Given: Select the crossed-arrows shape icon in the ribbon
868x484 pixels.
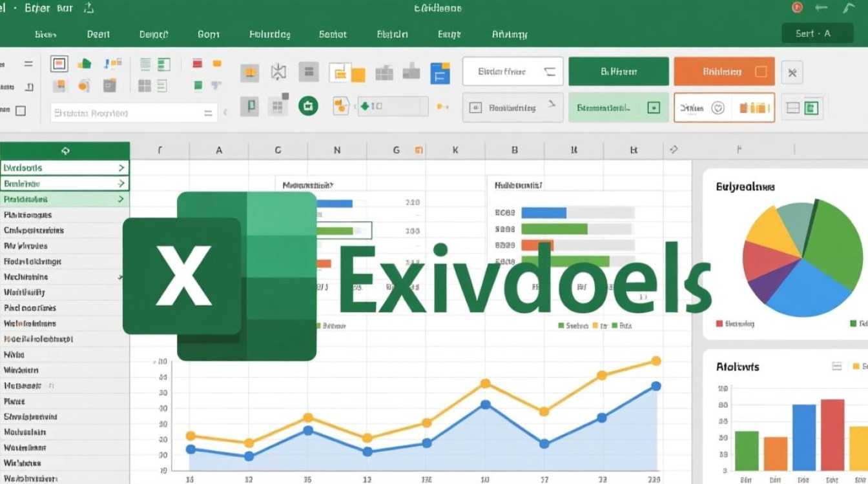Looking at the screenshot, I should click(278, 72).
